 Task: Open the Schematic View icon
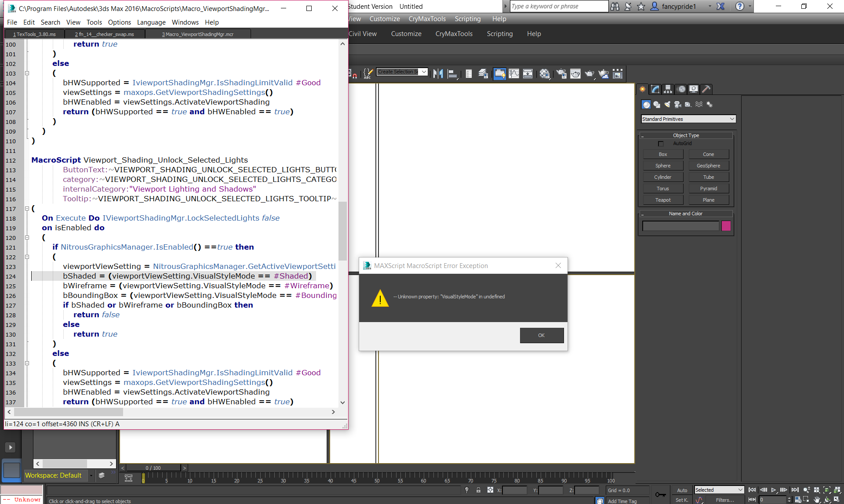point(528,74)
